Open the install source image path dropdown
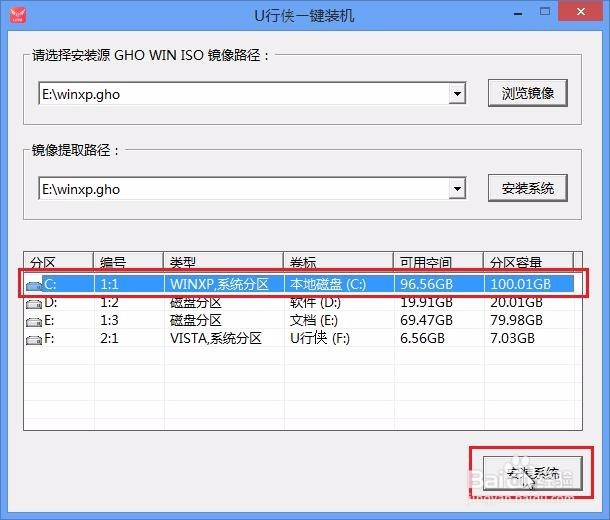This screenshot has width=610, height=520. click(457, 93)
